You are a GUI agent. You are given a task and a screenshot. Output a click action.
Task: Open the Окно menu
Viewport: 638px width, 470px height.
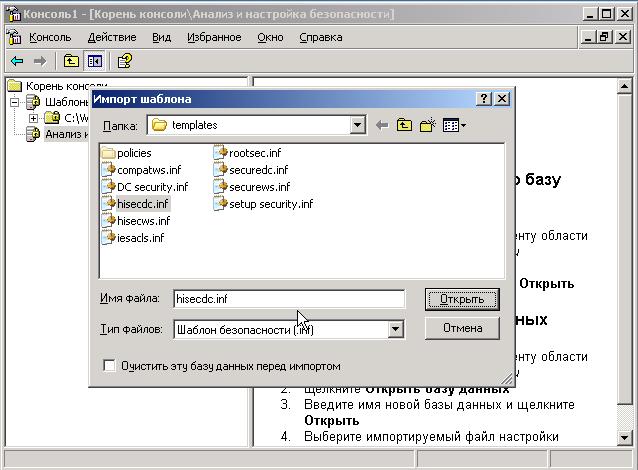coord(270,37)
